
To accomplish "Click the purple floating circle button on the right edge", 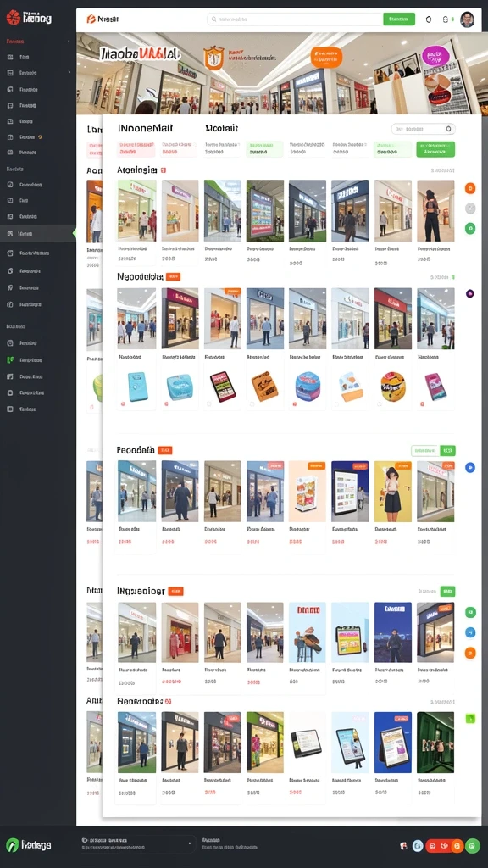I will click(469, 293).
